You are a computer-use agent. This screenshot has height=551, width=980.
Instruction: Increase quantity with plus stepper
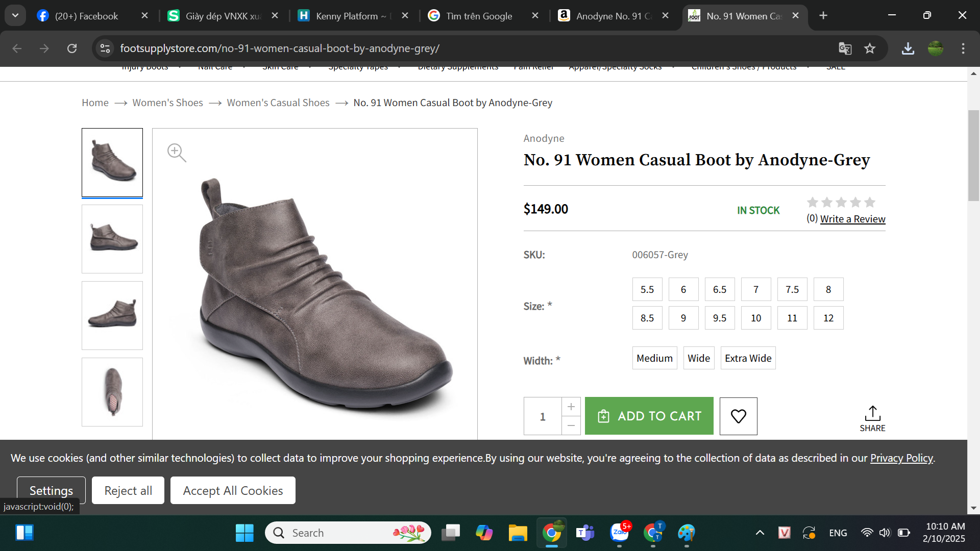571,407
